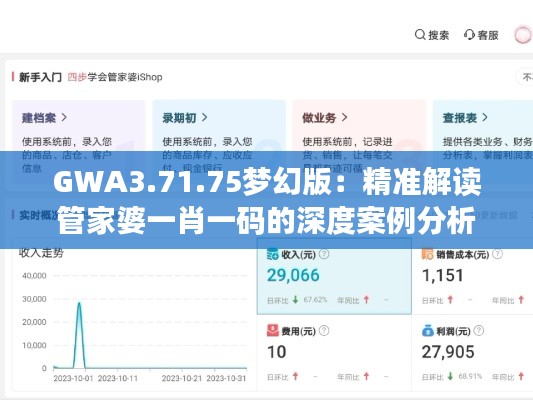533x400 pixels.
Task: Click the 10,000 axis label
Action: point(34,346)
